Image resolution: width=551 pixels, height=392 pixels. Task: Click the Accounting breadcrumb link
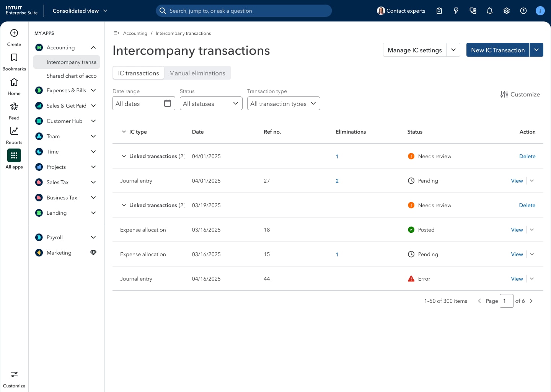pyautogui.click(x=135, y=33)
